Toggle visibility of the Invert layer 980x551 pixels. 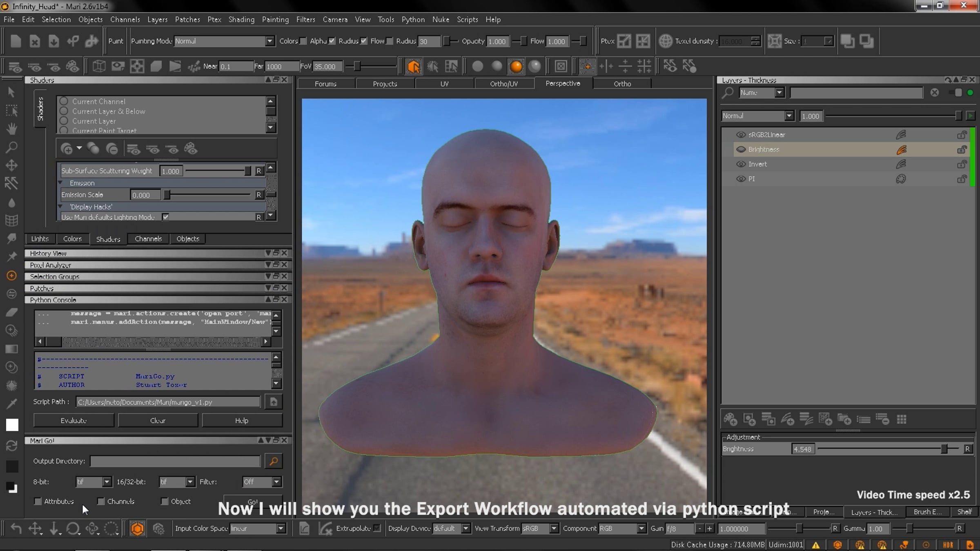[x=741, y=164]
